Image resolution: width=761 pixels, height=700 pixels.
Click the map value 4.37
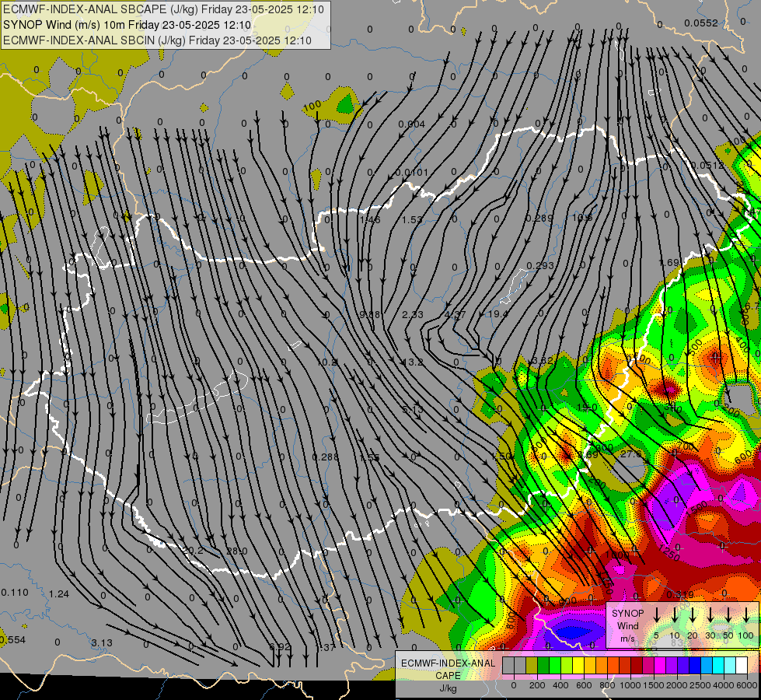tap(456, 315)
